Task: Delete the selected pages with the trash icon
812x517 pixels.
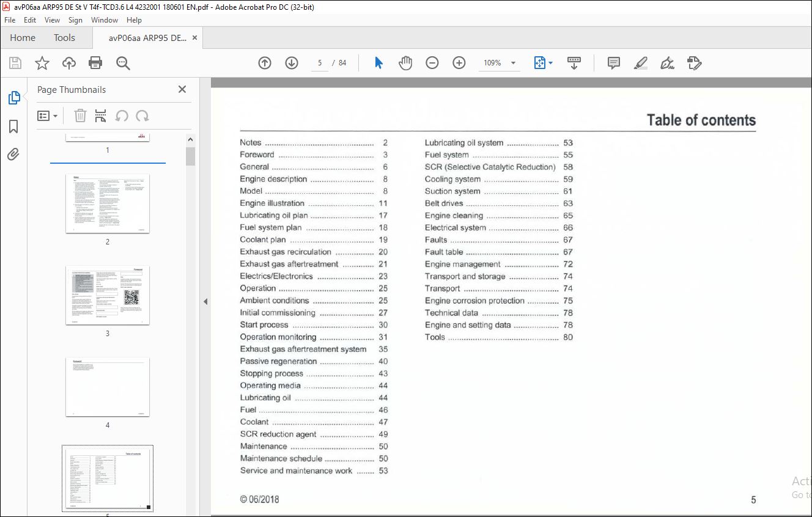Action: click(80, 116)
